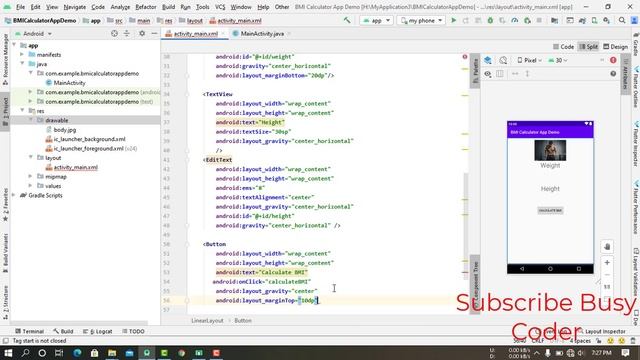Open the File menu
640x360 pixels.
(x=20, y=7)
